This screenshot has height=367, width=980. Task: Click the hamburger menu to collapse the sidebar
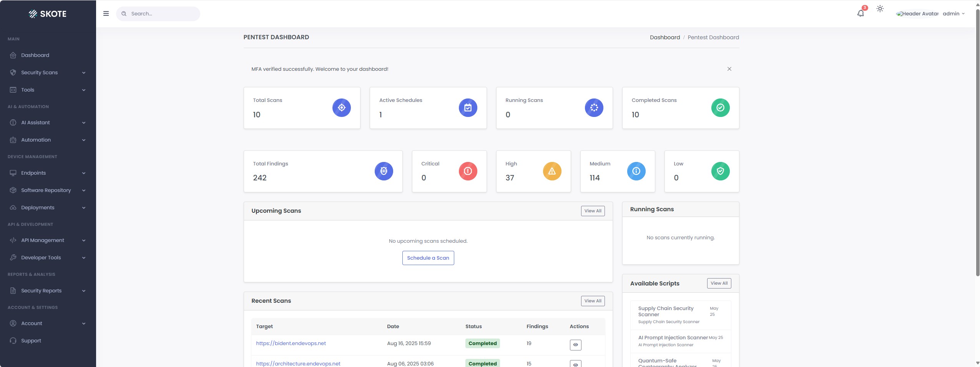(x=106, y=13)
